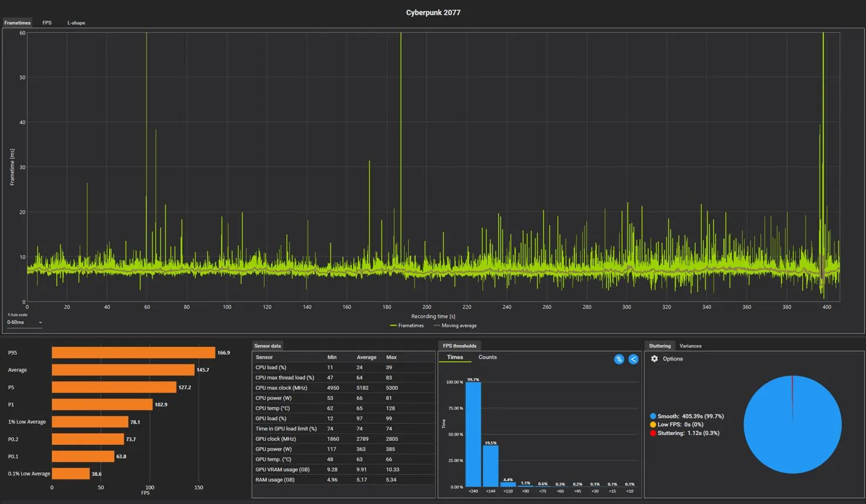Click the <120 threshold bar at 4.4%
Screen dimensions: 866x504
coord(508,485)
